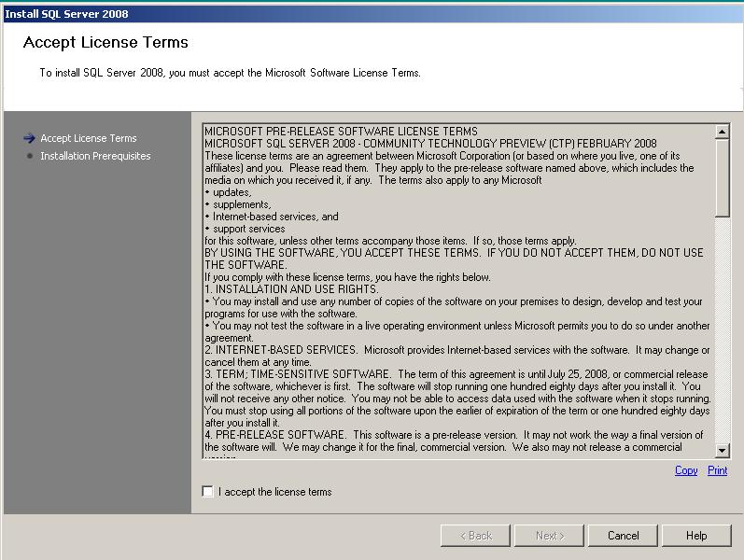Click the license scrollbar thumb
This screenshot has width=744, height=560.
[723, 177]
